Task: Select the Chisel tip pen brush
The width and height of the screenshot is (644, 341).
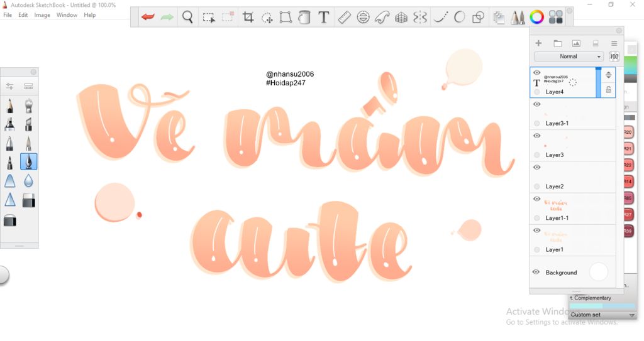Action: point(28,124)
